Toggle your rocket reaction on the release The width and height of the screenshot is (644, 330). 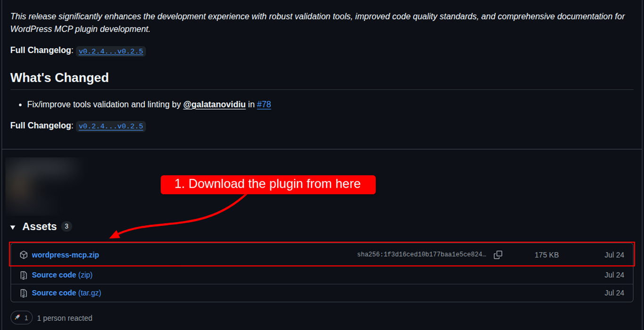coord(21,318)
